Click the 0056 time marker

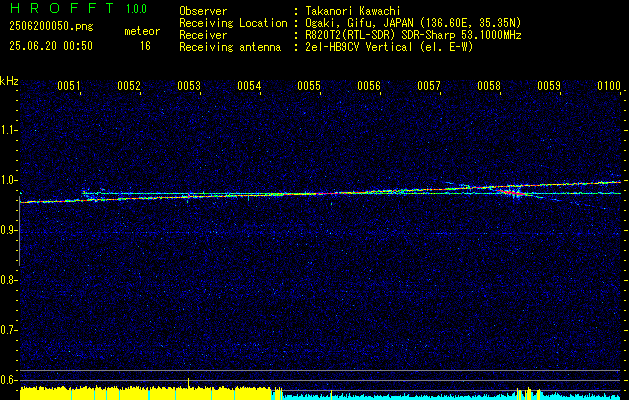(x=369, y=85)
